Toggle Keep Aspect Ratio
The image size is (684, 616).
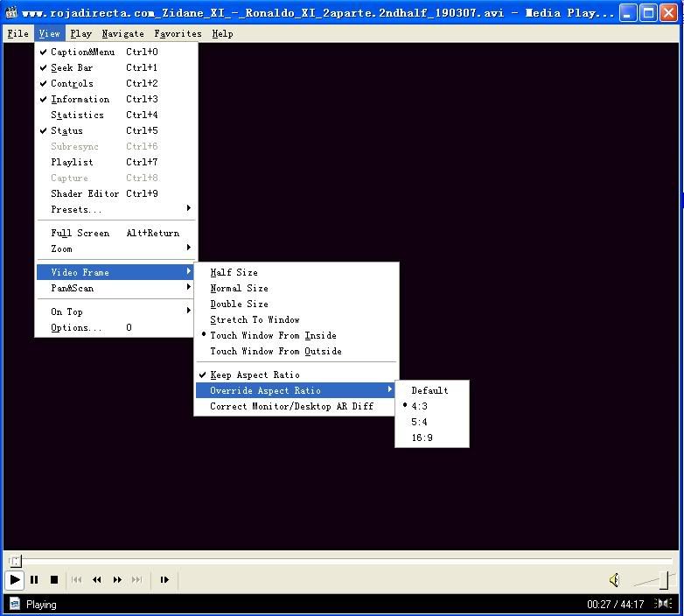[x=297, y=374]
